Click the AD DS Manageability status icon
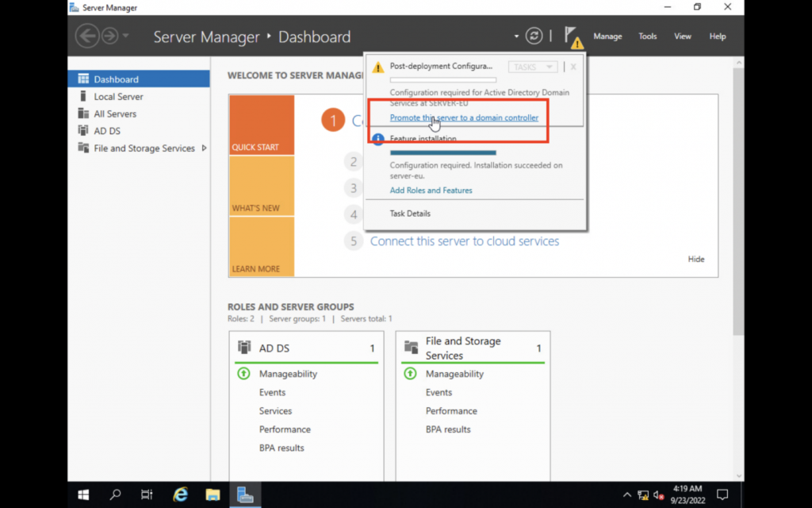 [x=244, y=374]
